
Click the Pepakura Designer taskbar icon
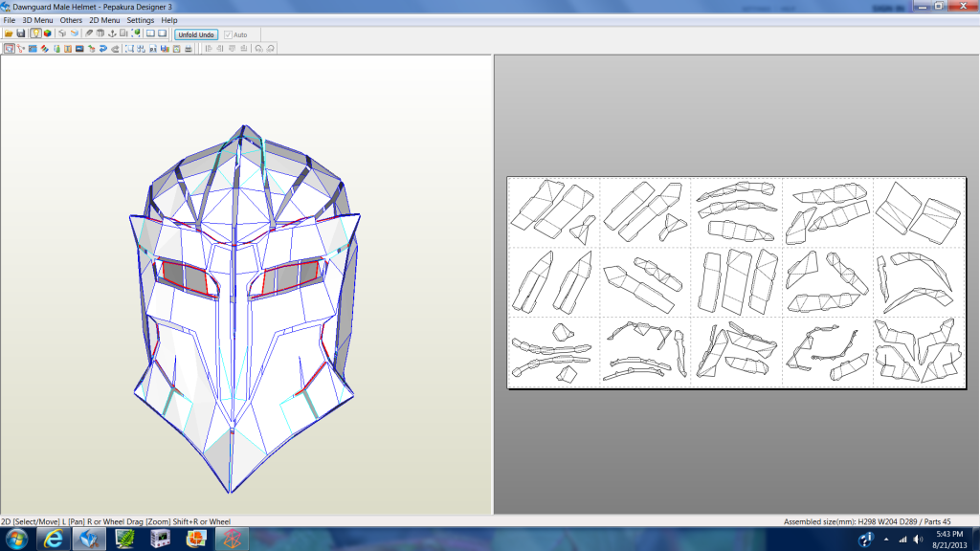pyautogui.click(x=89, y=539)
